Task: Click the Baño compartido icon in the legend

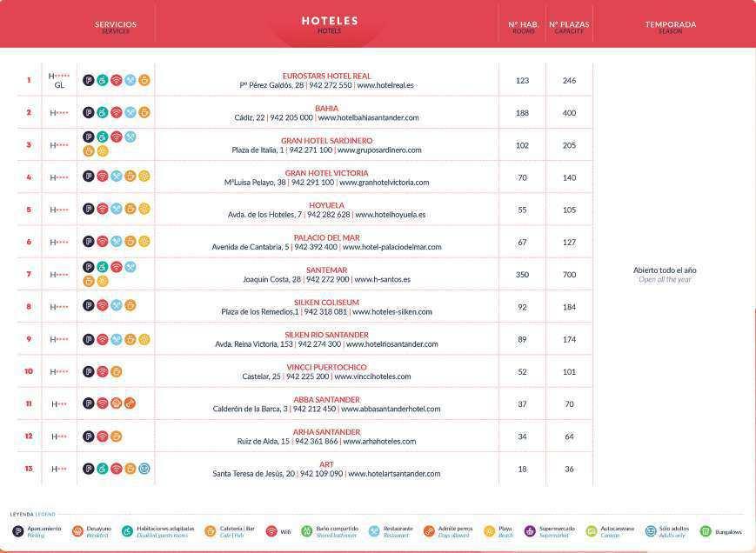Action: 306,531
